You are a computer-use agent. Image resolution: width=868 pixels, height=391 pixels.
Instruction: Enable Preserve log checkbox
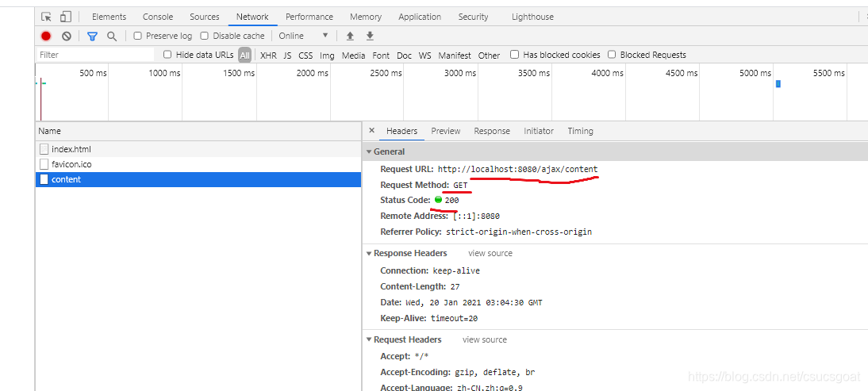[x=138, y=36]
